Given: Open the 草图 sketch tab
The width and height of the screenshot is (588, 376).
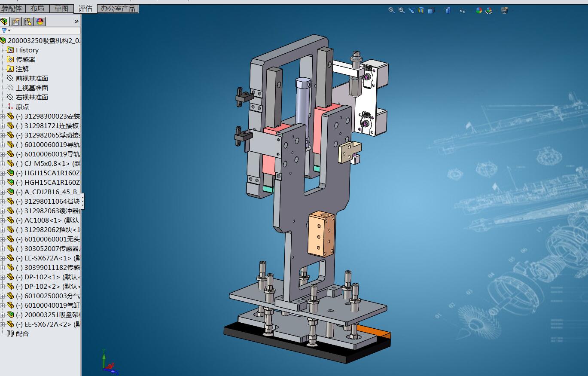Looking at the screenshot, I should click(x=61, y=8).
